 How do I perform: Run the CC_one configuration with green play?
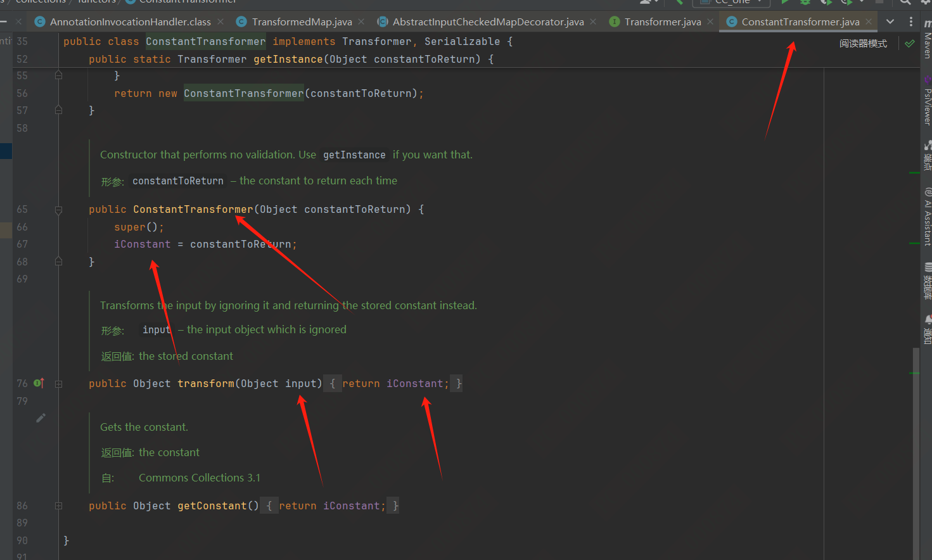click(784, 2)
